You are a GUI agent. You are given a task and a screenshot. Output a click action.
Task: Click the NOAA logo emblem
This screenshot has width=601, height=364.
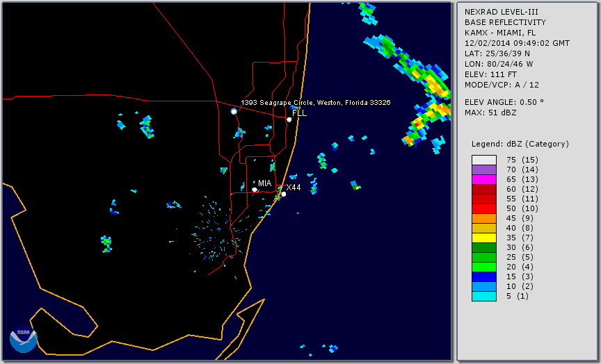pos(24,339)
